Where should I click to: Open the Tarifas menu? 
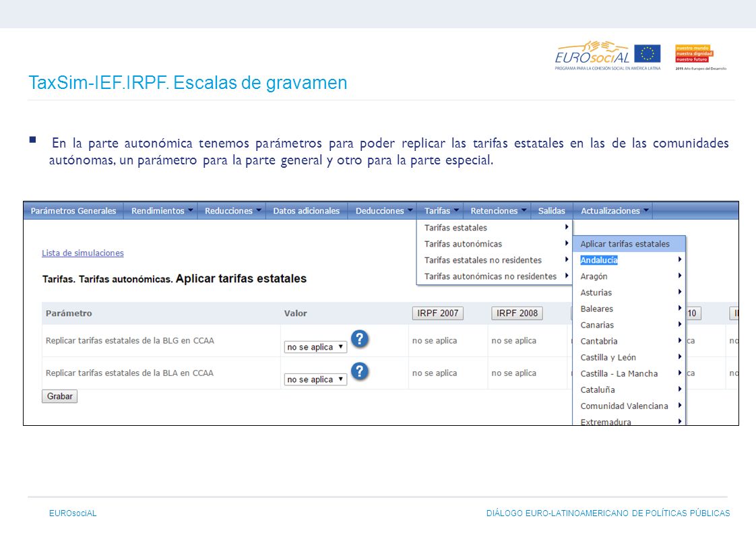click(x=441, y=211)
